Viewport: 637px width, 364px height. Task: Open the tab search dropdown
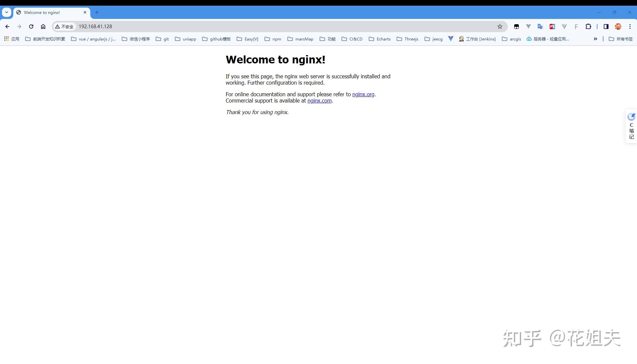[x=7, y=12]
